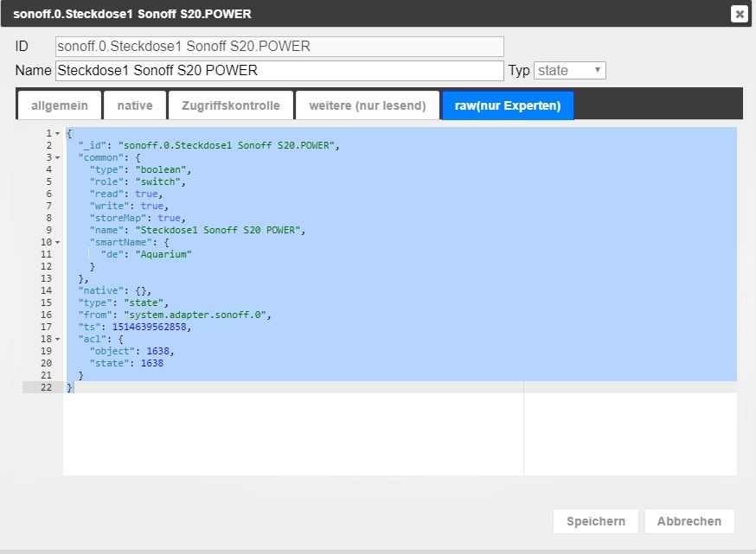The image size is (756, 554).
Task: Switch to the native tab
Action: point(135,105)
